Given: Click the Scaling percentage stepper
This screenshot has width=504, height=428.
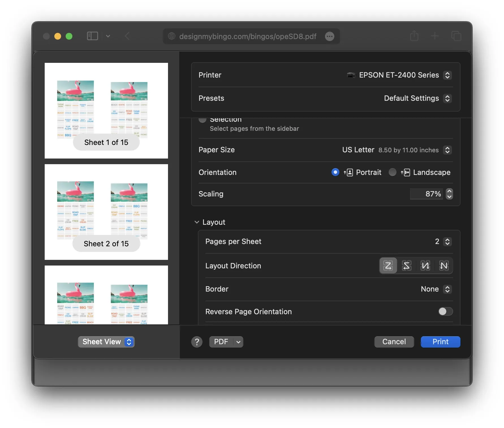Looking at the screenshot, I should point(449,194).
